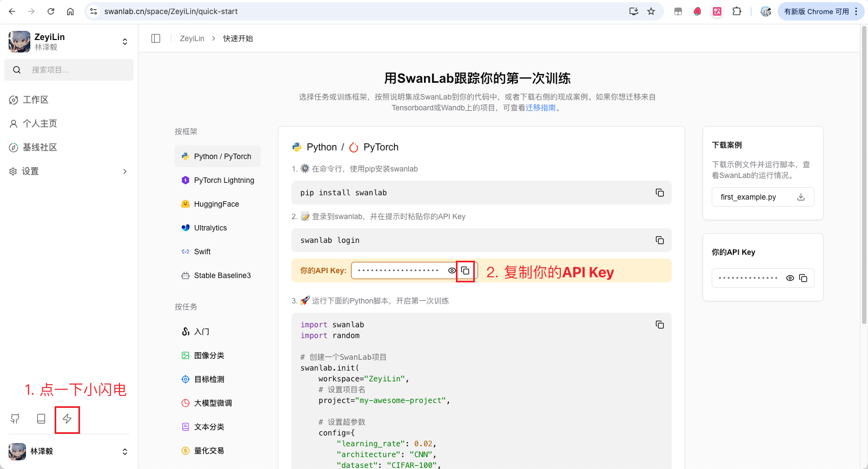Click the ZeyiLin avatar at sidebar top

19,42
